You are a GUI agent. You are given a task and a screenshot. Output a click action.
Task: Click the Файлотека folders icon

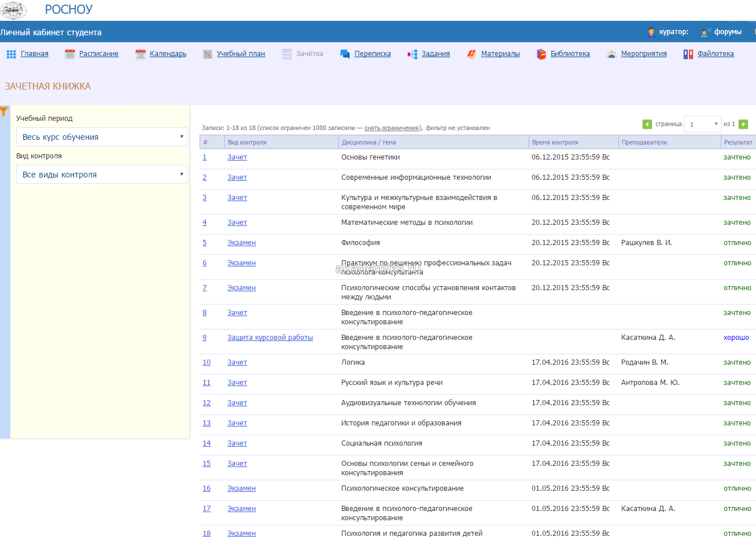tap(688, 54)
